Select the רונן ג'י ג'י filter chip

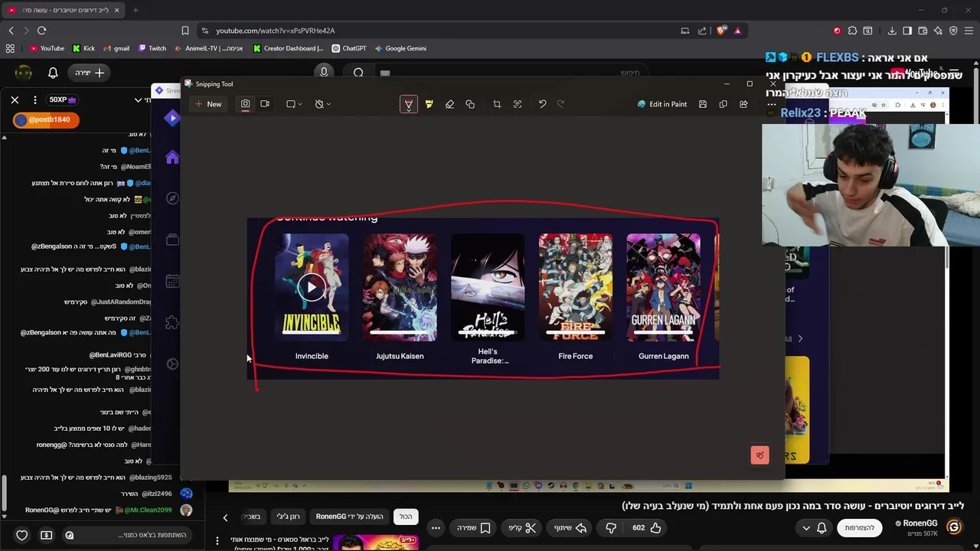(288, 517)
